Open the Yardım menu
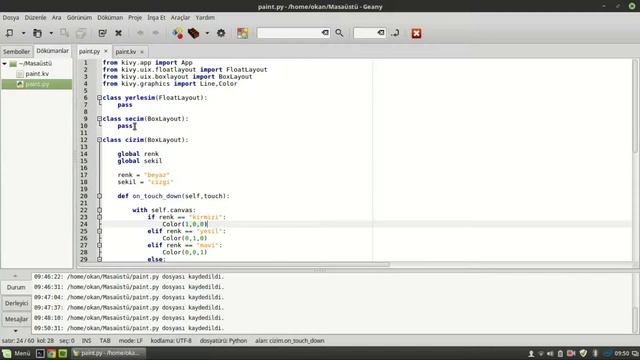The width and height of the screenshot is (640, 360). point(205,18)
